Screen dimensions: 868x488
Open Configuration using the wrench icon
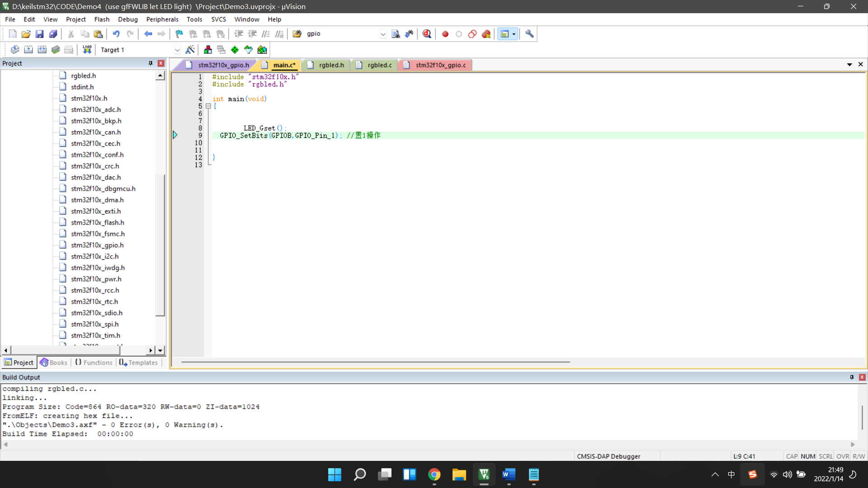tap(529, 34)
